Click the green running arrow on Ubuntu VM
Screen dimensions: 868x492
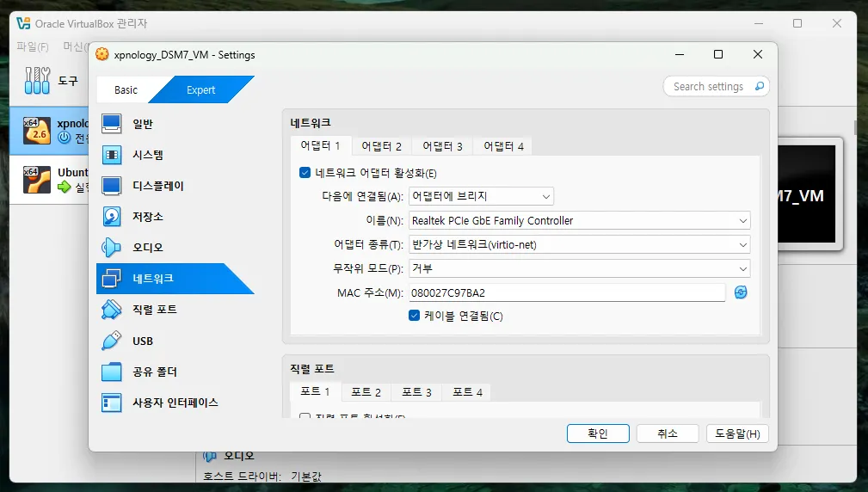pyautogui.click(x=65, y=187)
